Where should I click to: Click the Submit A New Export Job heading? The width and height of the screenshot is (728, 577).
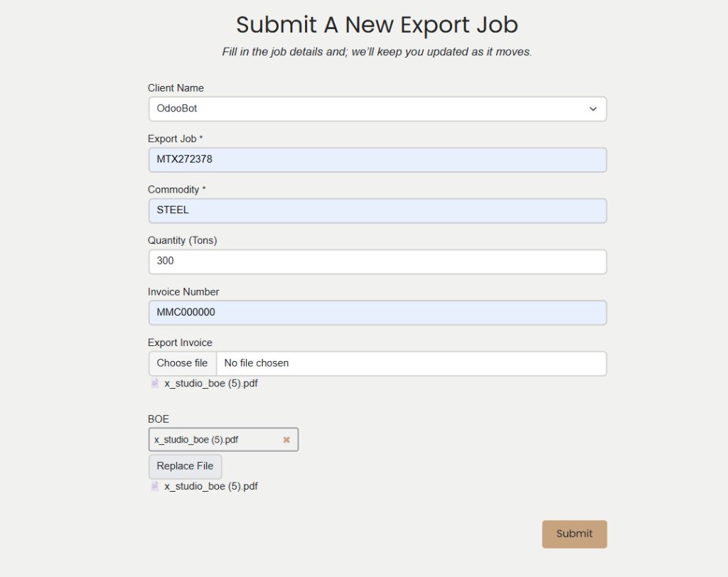tap(377, 25)
